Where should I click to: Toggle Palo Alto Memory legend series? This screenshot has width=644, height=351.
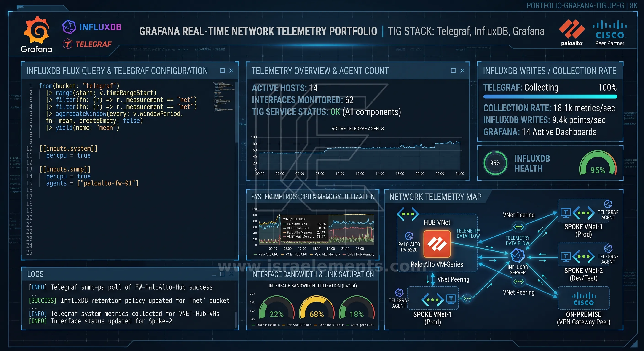pos(325,254)
